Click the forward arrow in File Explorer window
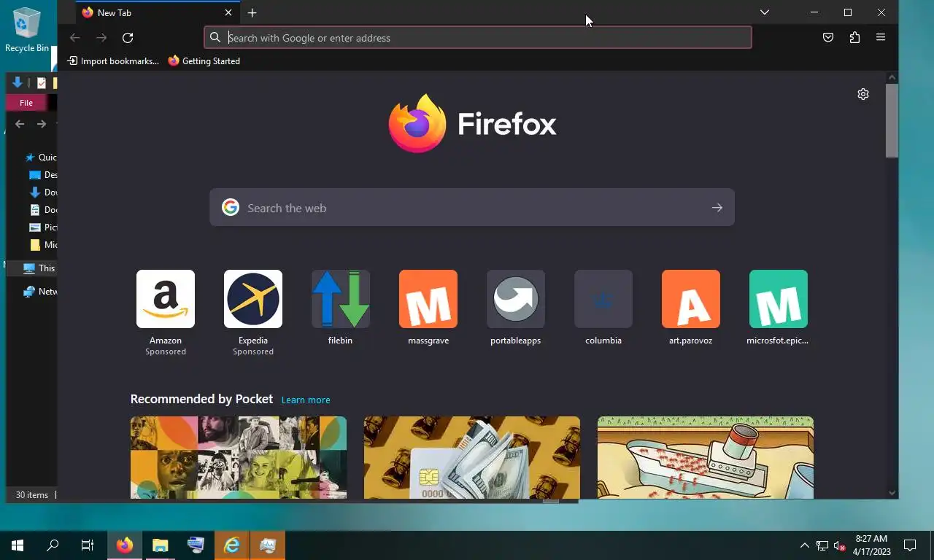This screenshot has height=560, width=934. click(42, 124)
